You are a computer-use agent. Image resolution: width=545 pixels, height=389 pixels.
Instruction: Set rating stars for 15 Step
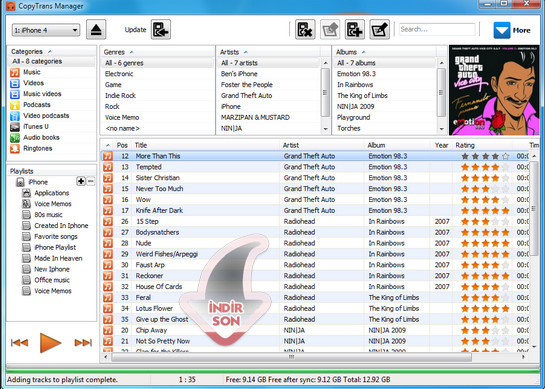[x=485, y=221]
